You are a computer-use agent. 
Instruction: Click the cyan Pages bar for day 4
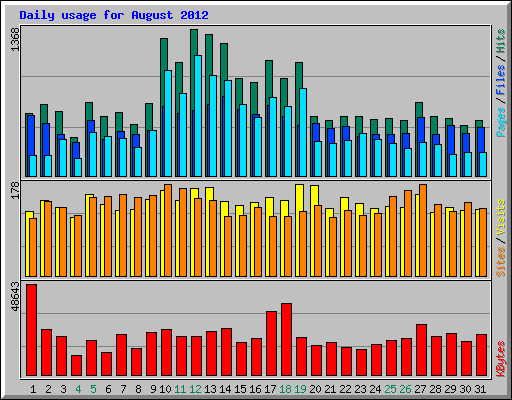coord(78,167)
